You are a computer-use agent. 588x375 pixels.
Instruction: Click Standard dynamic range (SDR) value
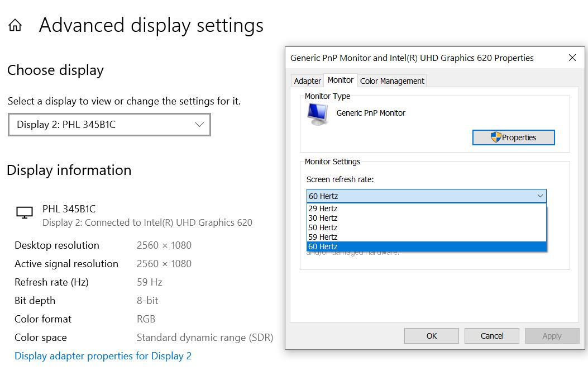click(x=205, y=338)
